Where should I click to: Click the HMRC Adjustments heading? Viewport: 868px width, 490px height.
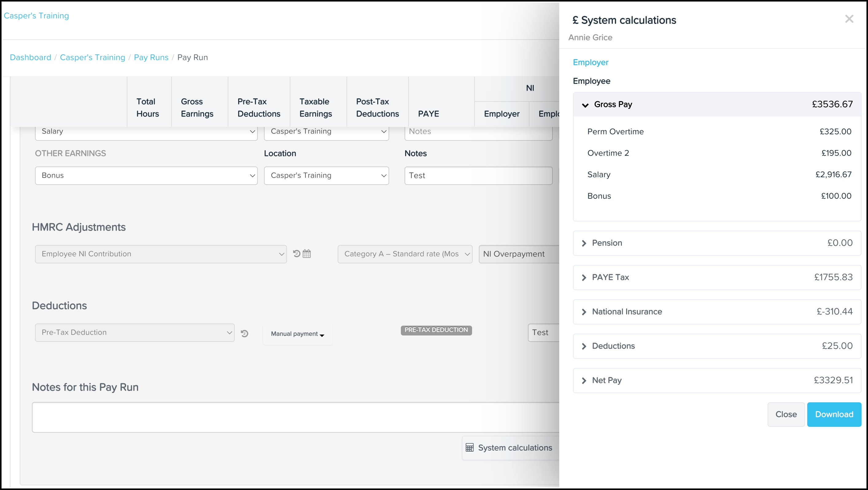tap(79, 227)
